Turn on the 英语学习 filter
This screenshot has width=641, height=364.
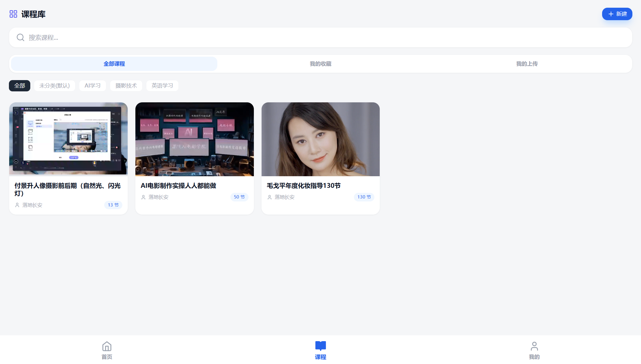click(x=162, y=85)
